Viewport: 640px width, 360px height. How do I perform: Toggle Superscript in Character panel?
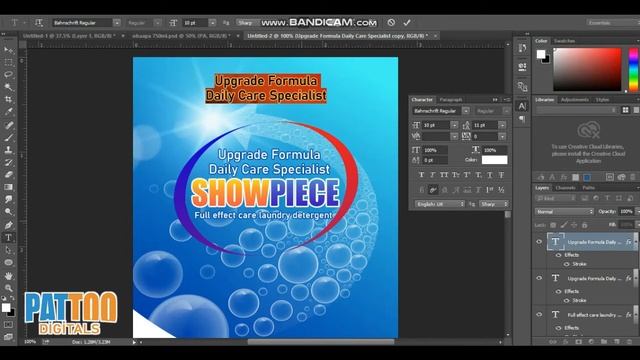(x=467, y=175)
